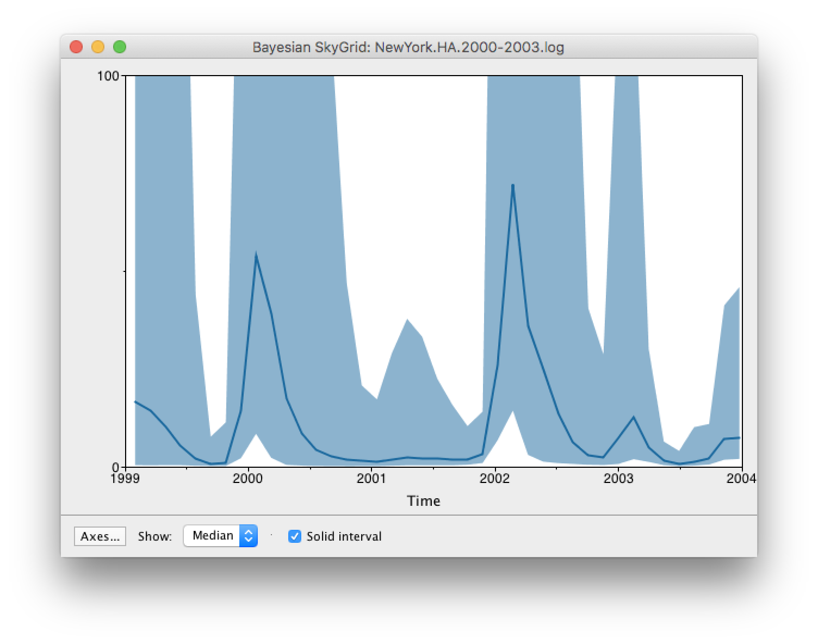Click the 2000 x-axis tick label

248,478
